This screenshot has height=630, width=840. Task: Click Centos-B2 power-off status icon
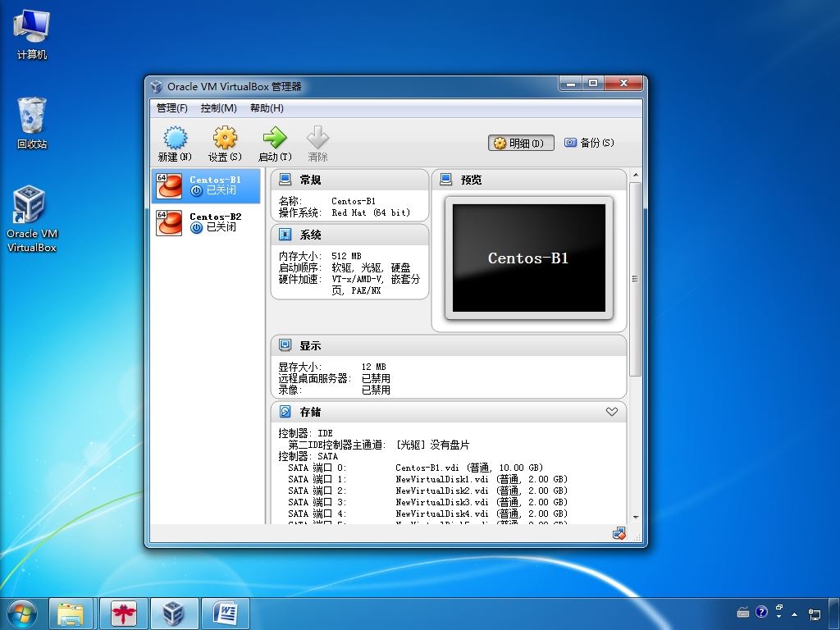pyautogui.click(x=197, y=228)
